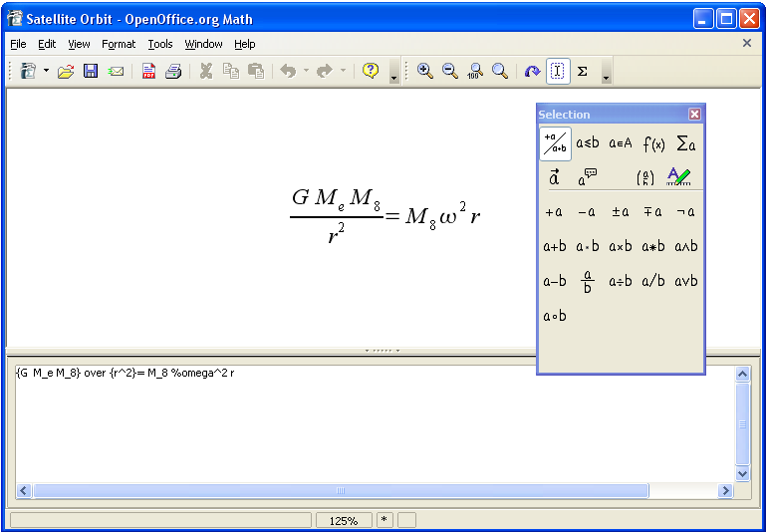The height and width of the screenshot is (532, 766).
Task: Select the Operators Σa category
Action: [686, 143]
